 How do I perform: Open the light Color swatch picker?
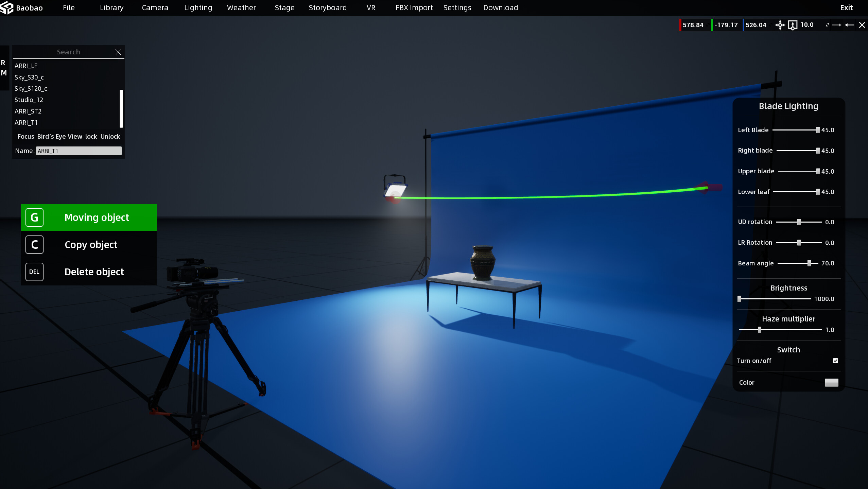click(832, 382)
